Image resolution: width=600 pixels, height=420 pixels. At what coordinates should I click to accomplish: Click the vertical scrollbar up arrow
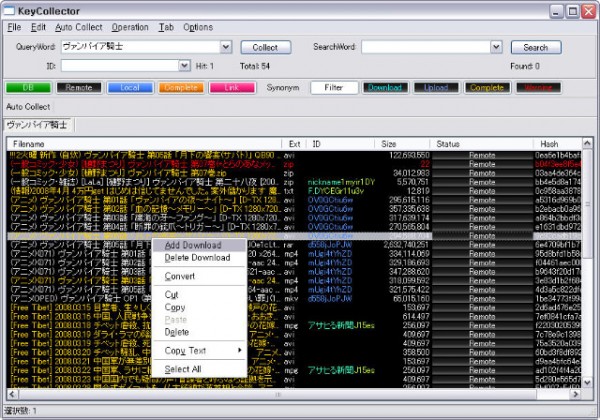tap(587, 143)
